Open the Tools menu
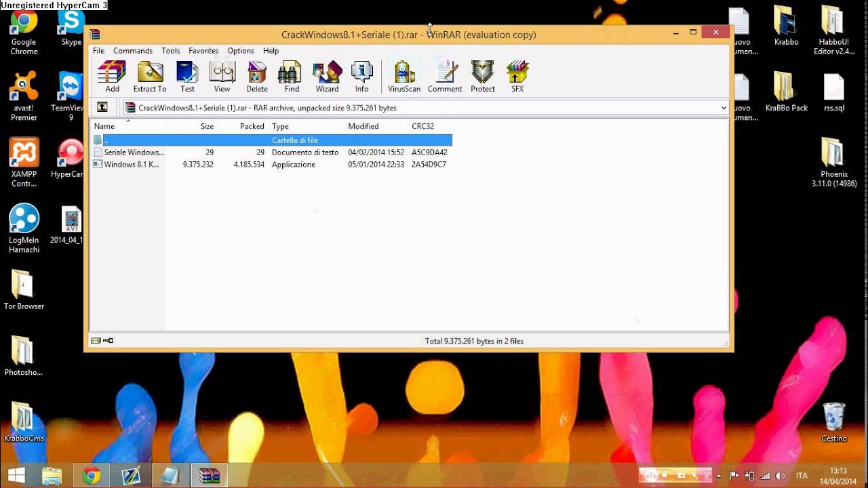 tap(171, 51)
